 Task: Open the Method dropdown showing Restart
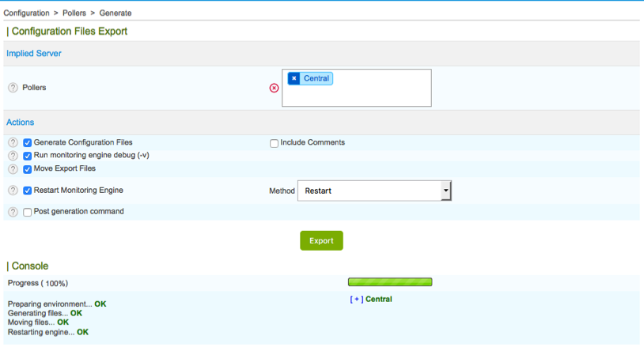click(374, 191)
